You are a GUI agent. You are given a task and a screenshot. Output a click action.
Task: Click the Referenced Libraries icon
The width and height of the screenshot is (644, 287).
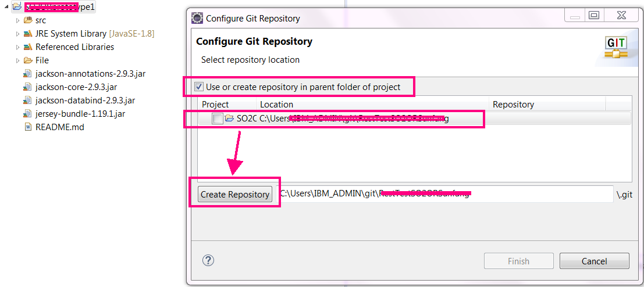point(27,47)
